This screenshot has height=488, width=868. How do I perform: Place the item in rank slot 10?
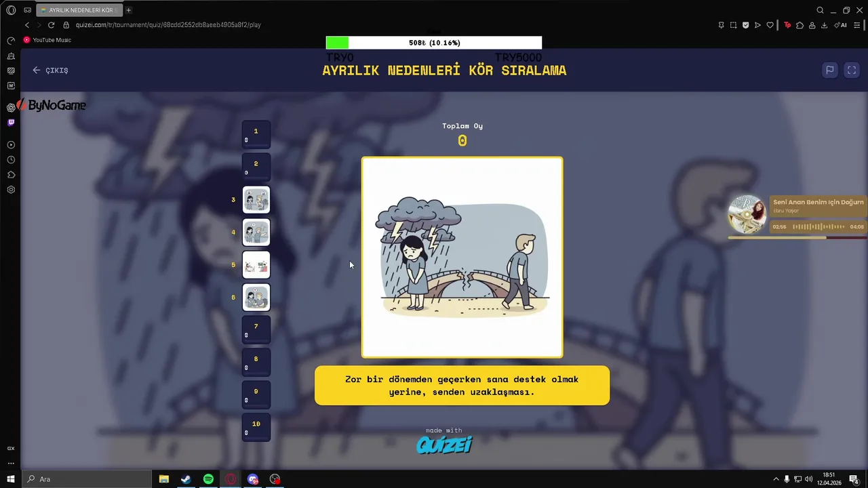256,427
